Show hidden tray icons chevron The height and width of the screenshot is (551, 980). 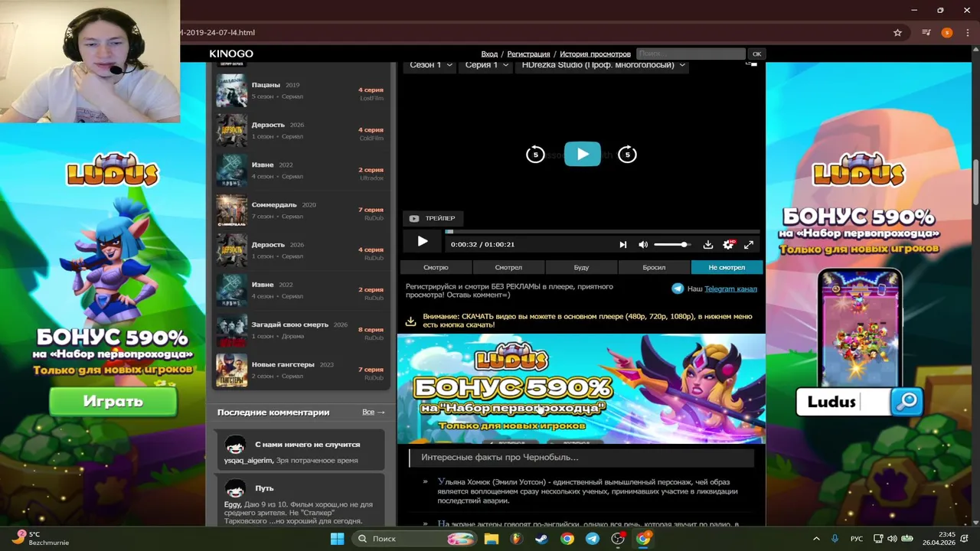816,539
